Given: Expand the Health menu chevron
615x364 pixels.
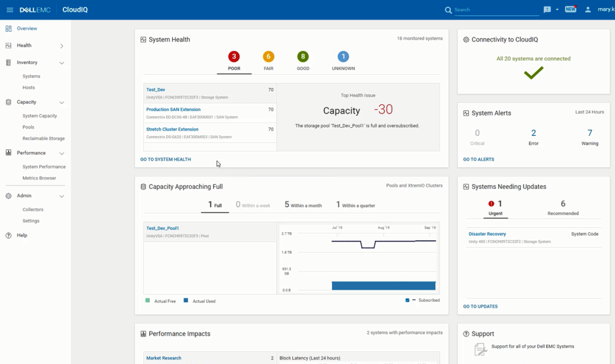Looking at the screenshot, I should click(62, 46).
